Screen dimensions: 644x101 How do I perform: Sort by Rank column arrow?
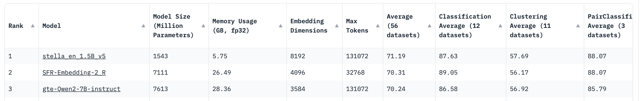(x=33, y=26)
